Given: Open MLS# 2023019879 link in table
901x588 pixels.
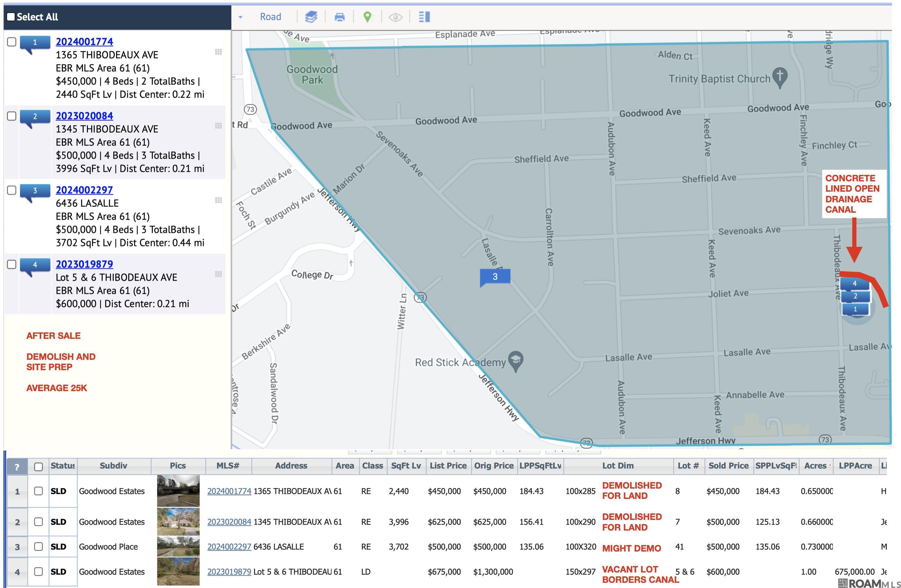Looking at the screenshot, I should 229,571.
